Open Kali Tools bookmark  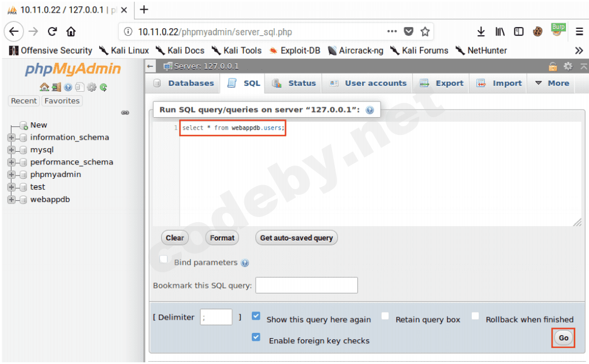pos(236,50)
